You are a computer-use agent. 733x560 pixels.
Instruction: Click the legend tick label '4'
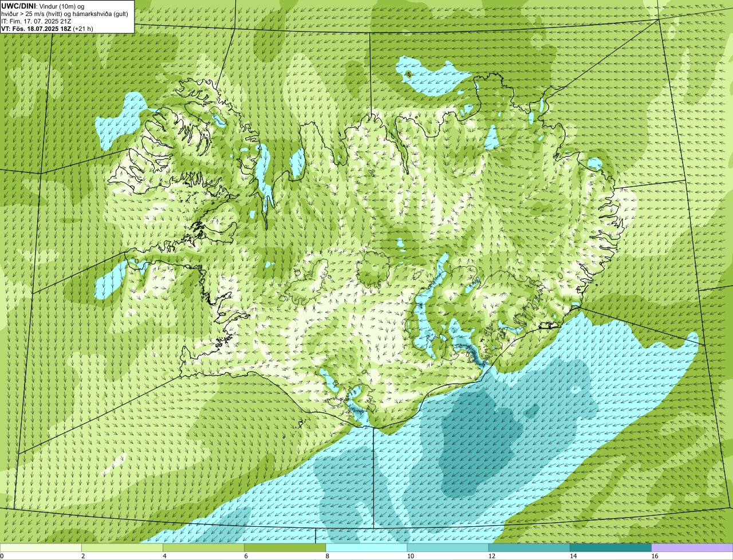click(164, 556)
